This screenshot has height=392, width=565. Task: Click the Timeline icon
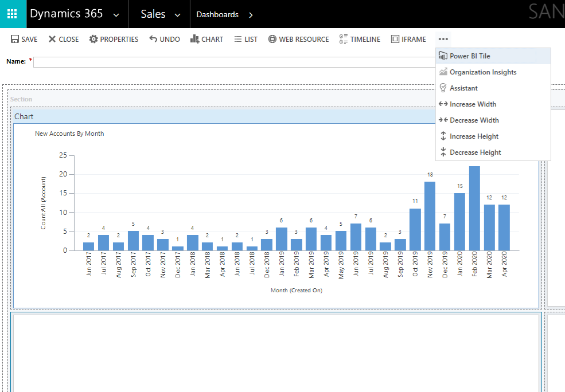click(344, 39)
